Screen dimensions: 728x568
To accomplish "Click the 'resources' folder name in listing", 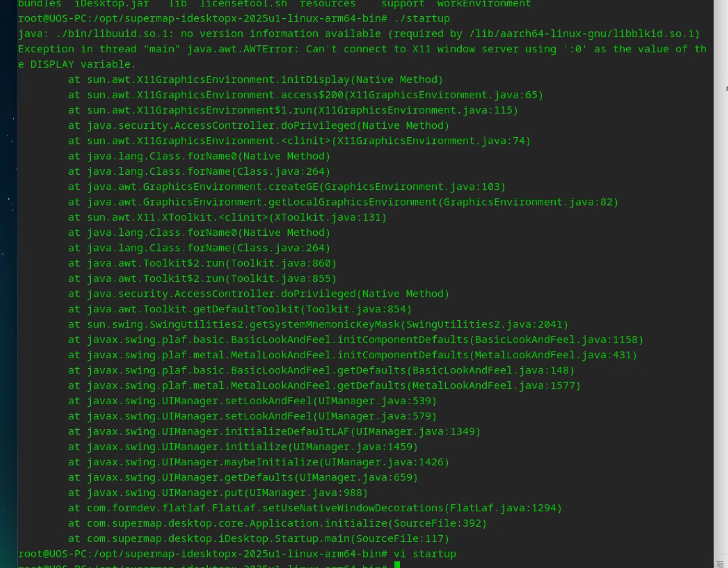I will [328, 4].
